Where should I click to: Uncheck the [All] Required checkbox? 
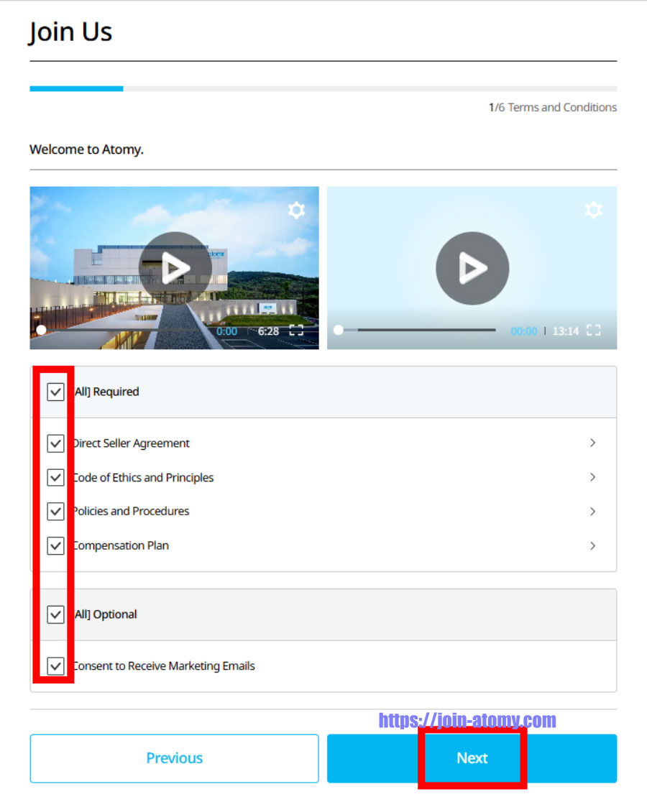(x=55, y=392)
